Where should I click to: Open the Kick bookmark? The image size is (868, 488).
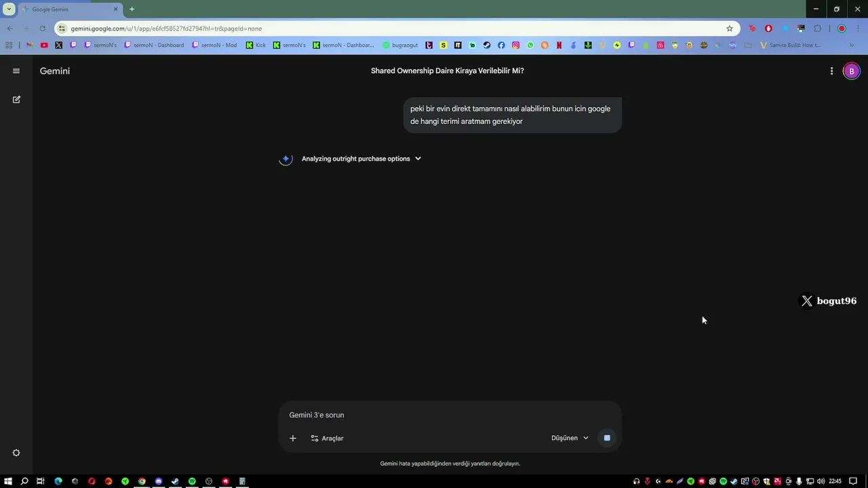click(256, 45)
